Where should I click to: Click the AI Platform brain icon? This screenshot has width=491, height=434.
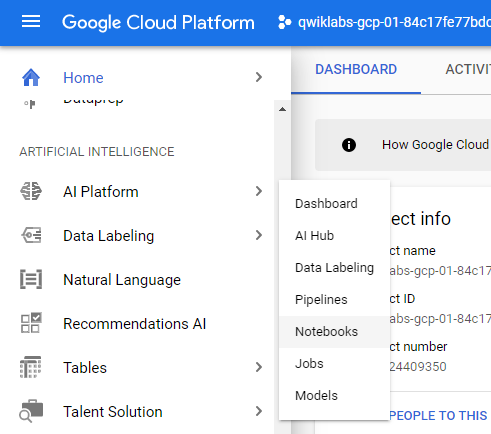(x=31, y=191)
